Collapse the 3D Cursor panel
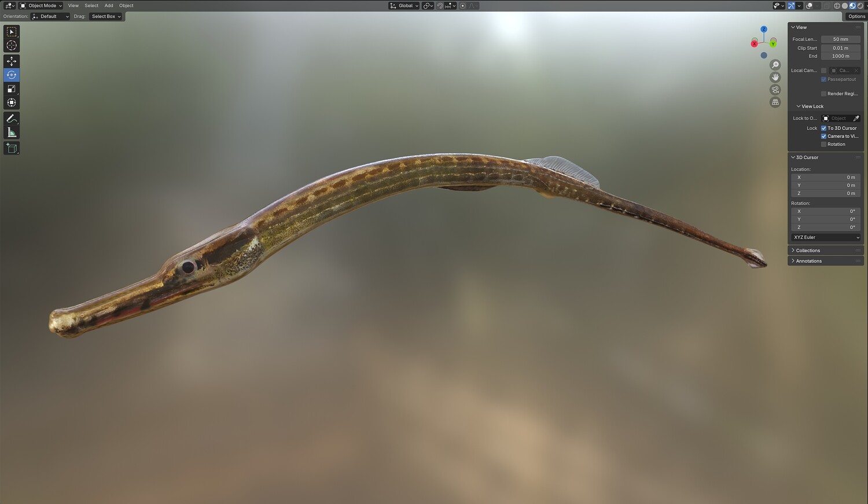The image size is (868, 504). point(804,157)
